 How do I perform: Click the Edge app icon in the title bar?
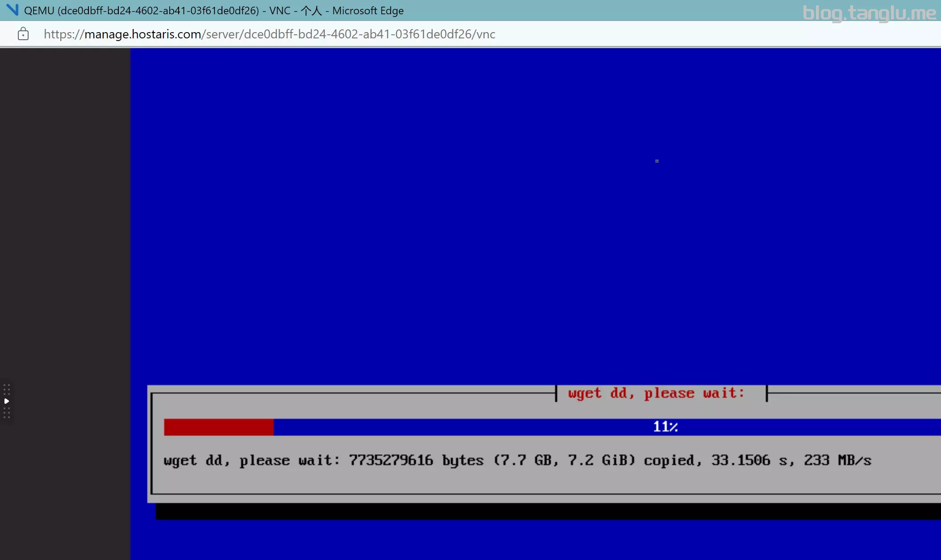12,10
